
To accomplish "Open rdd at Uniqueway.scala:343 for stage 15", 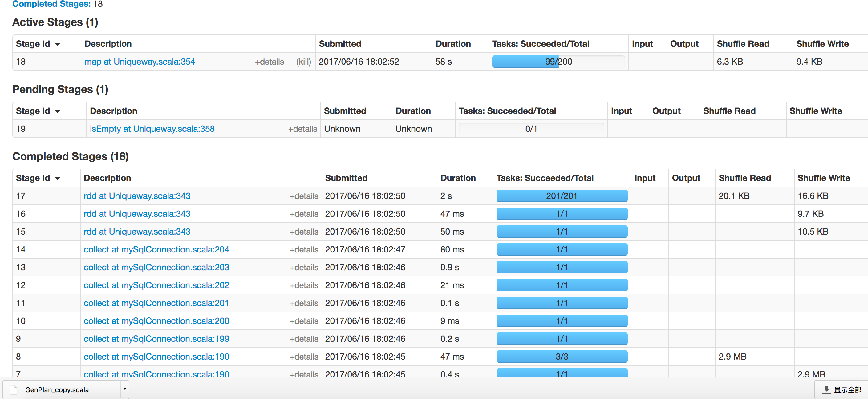I will 137,231.
